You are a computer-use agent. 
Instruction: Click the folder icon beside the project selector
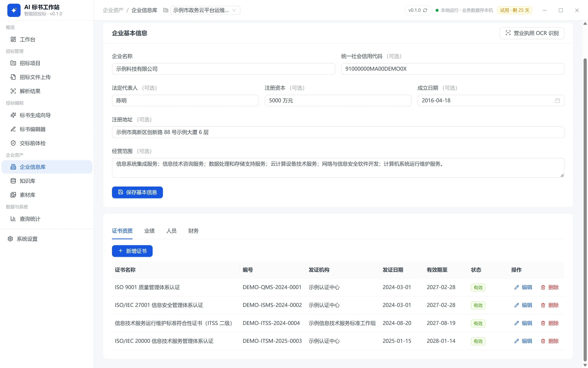click(x=166, y=10)
